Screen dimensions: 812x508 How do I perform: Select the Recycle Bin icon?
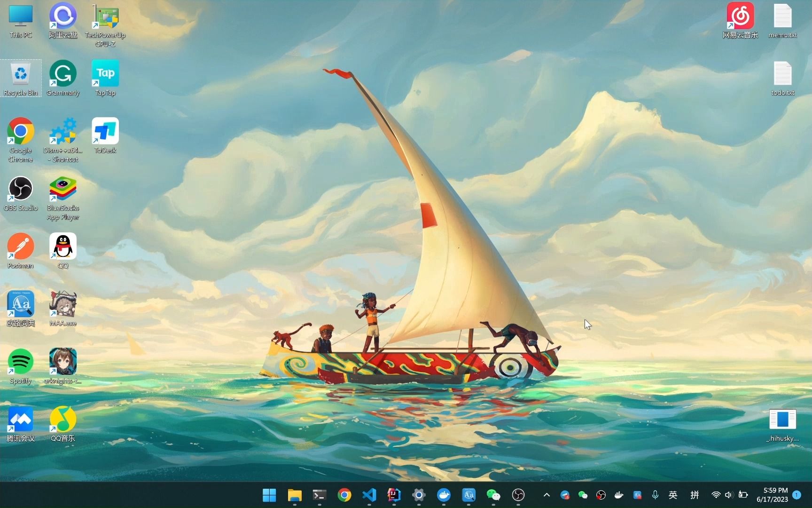tap(21, 79)
